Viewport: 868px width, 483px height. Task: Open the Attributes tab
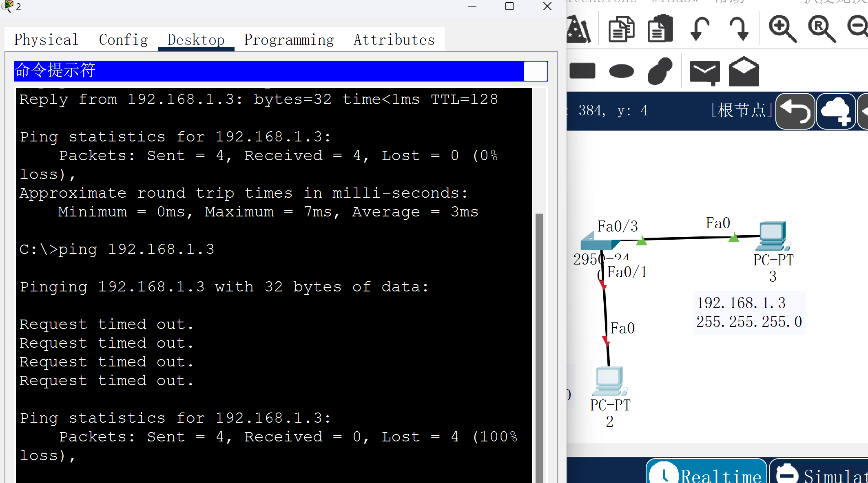pos(394,40)
